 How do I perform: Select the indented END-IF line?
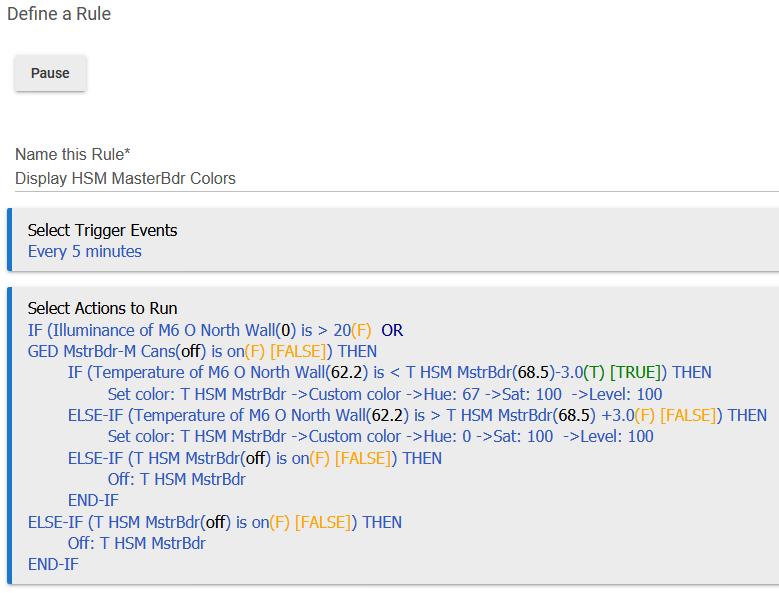point(93,501)
